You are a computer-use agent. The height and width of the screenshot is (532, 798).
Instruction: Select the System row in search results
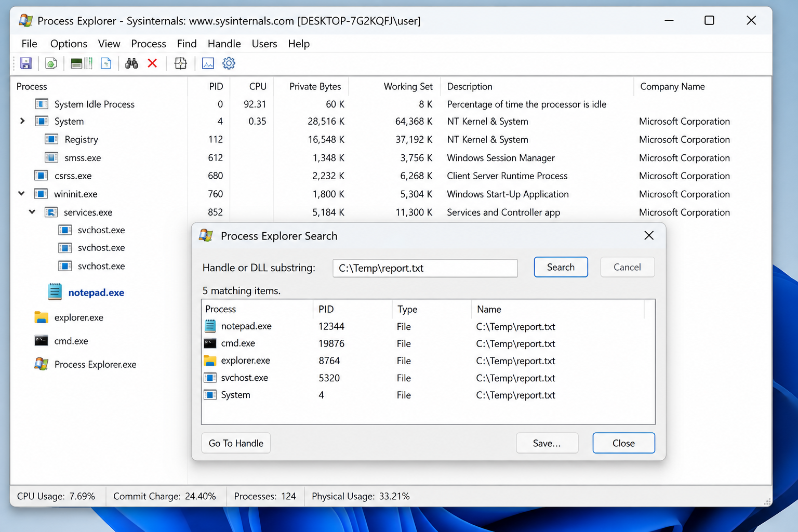tap(428, 395)
